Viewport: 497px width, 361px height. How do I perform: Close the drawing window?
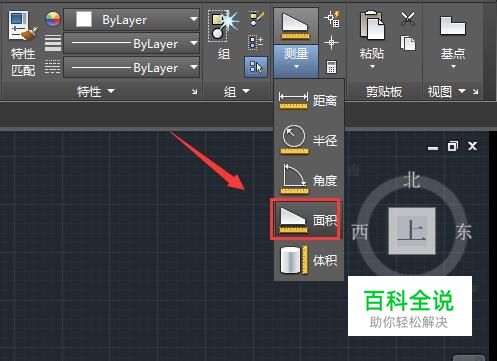(473, 146)
